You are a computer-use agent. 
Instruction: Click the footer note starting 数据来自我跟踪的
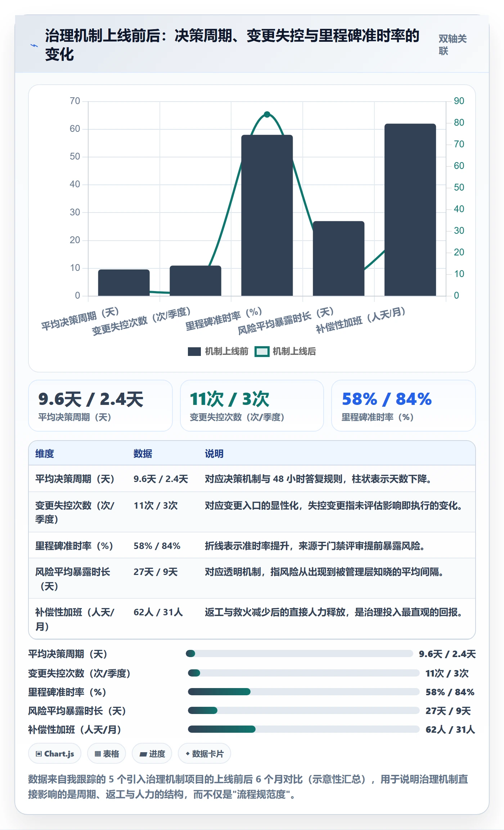(x=248, y=787)
